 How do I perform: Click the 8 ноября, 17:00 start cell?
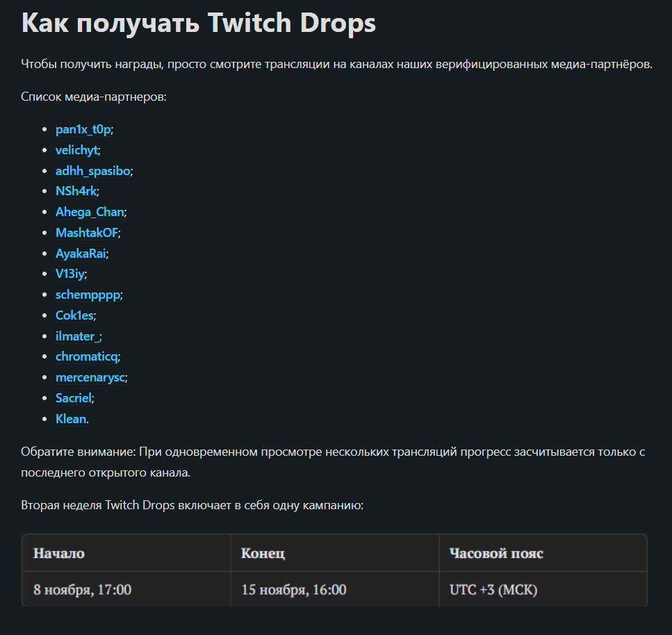(x=126, y=590)
